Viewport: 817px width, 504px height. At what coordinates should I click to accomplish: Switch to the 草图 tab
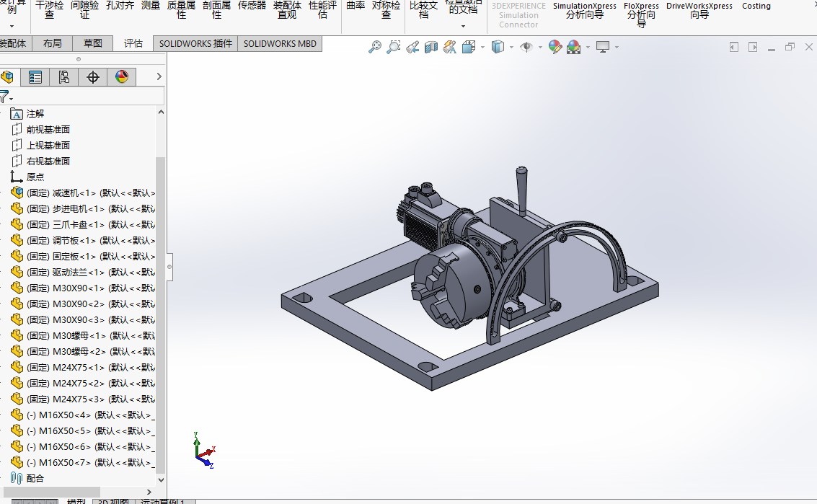click(93, 43)
